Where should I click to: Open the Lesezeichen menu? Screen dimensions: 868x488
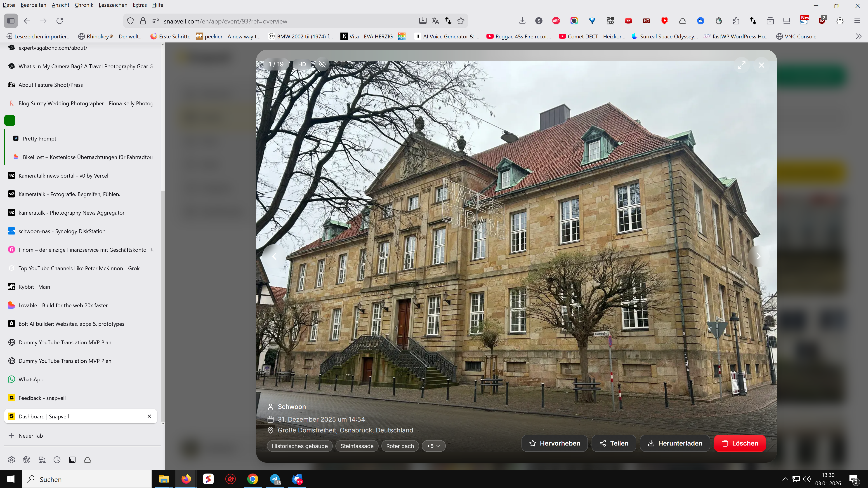(113, 5)
